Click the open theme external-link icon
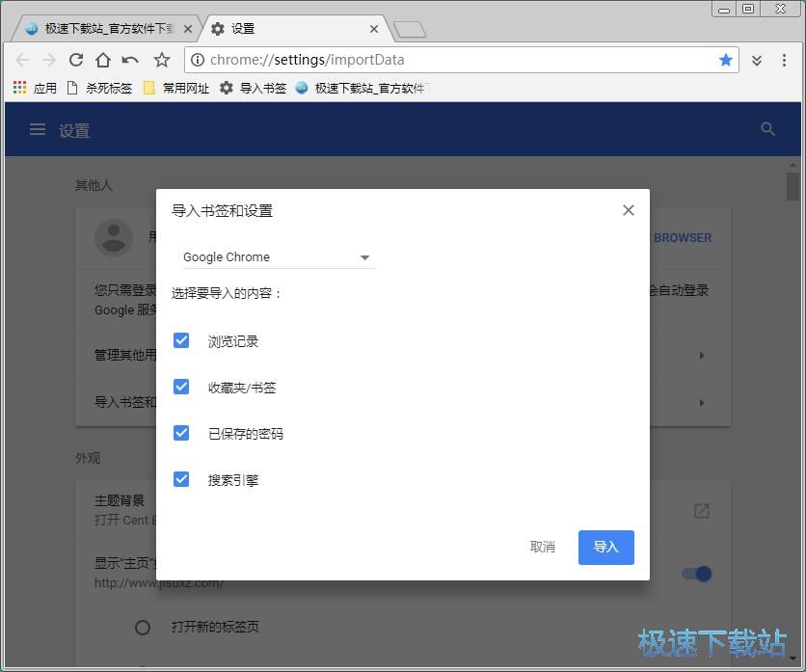 pos(702,511)
